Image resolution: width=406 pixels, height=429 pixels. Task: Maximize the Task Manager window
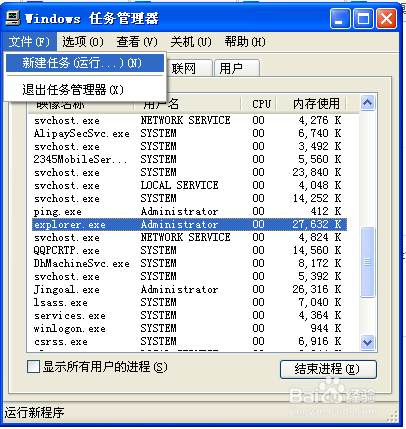tap(363, 18)
